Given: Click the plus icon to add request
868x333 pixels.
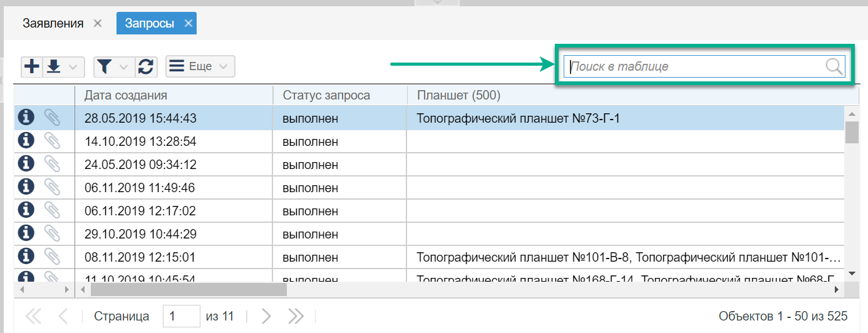Looking at the screenshot, I should [x=31, y=66].
